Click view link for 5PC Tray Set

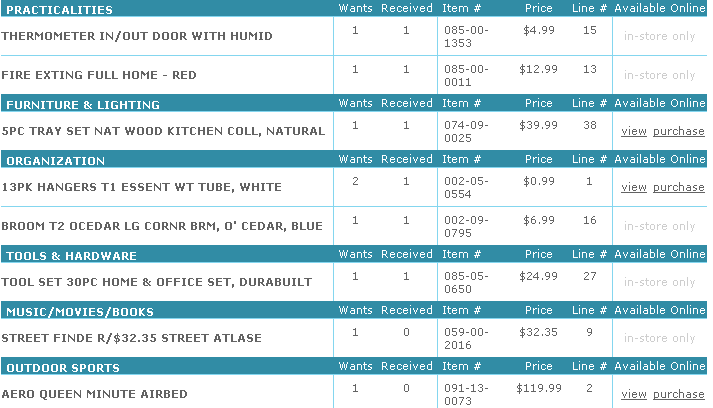[633, 131]
